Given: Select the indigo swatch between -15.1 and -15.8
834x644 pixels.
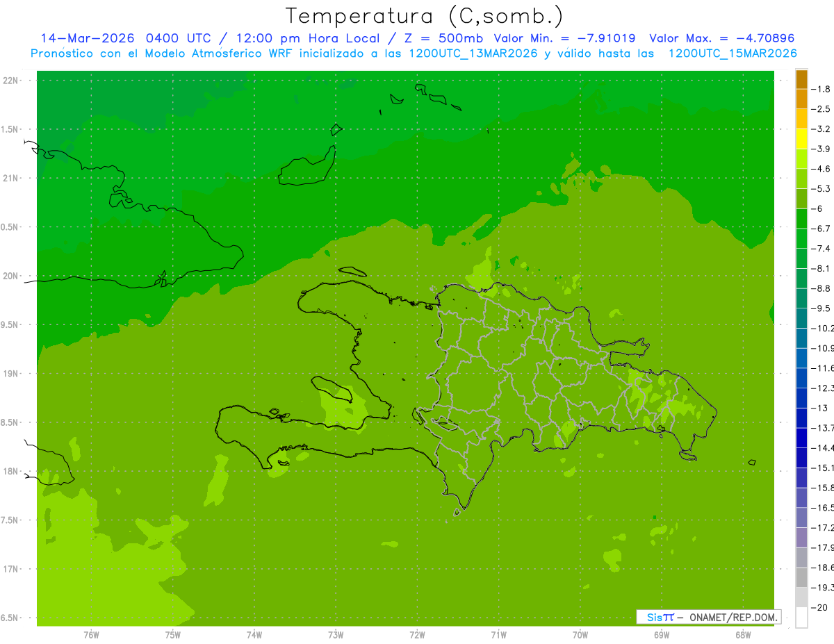Looking at the screenshot, I should tap(801, 477).
